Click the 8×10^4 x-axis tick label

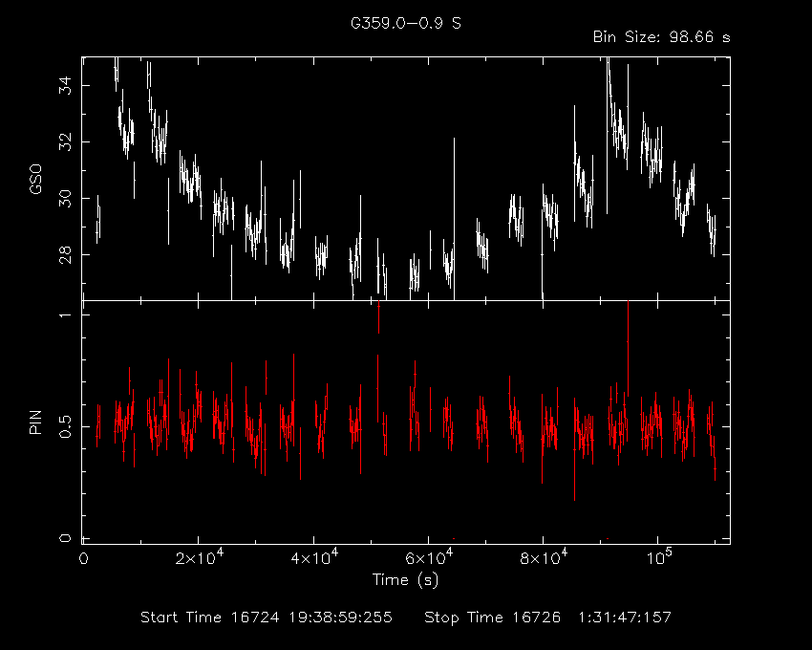pos(544,556)
